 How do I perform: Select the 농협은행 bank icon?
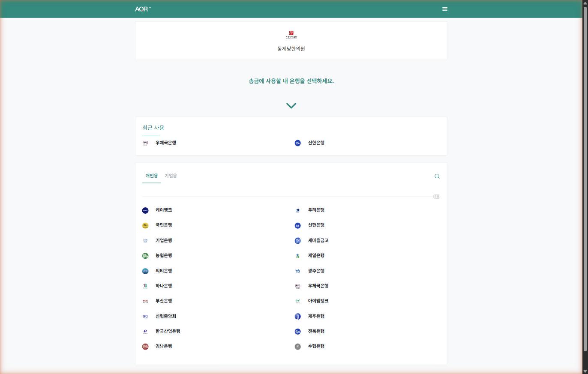(146, 255)
